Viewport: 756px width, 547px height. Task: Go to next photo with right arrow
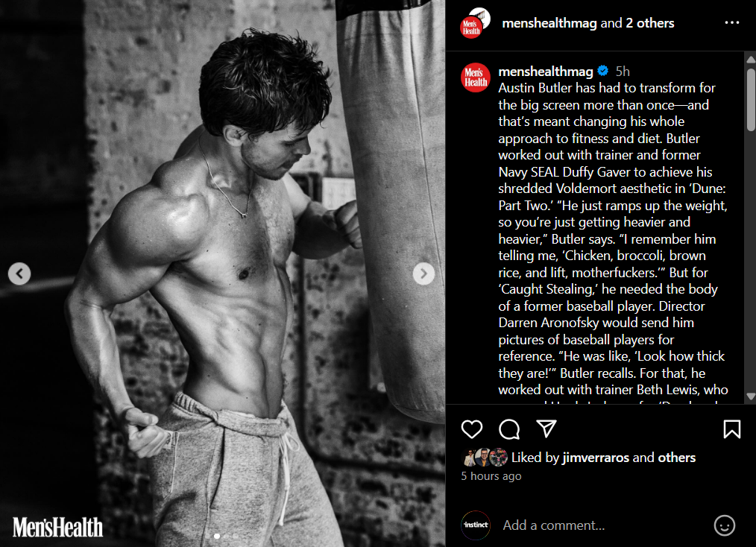pos(423,273)
